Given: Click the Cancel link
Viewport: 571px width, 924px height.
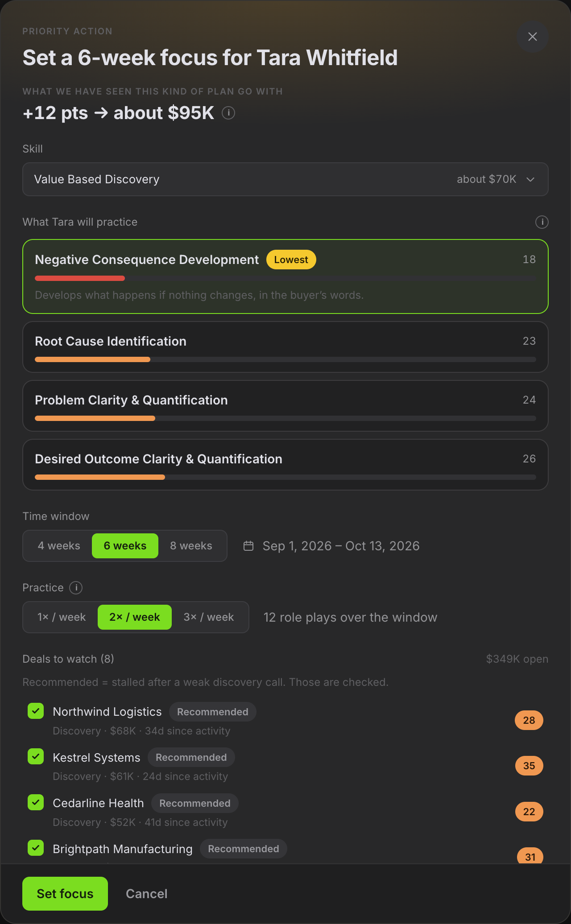Looking at the screenshot, I should click(147, 894).
